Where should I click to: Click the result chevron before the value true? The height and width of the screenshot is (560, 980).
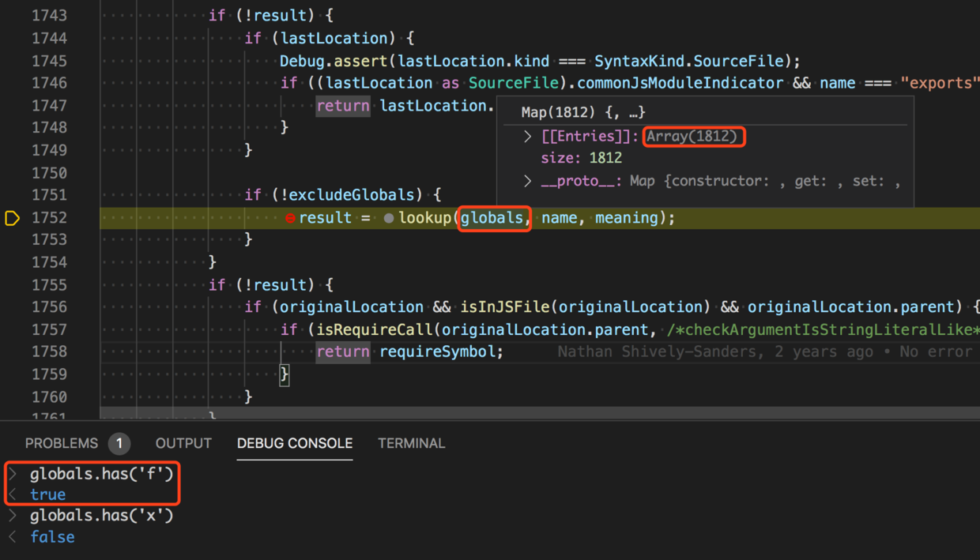coord(13,494)
